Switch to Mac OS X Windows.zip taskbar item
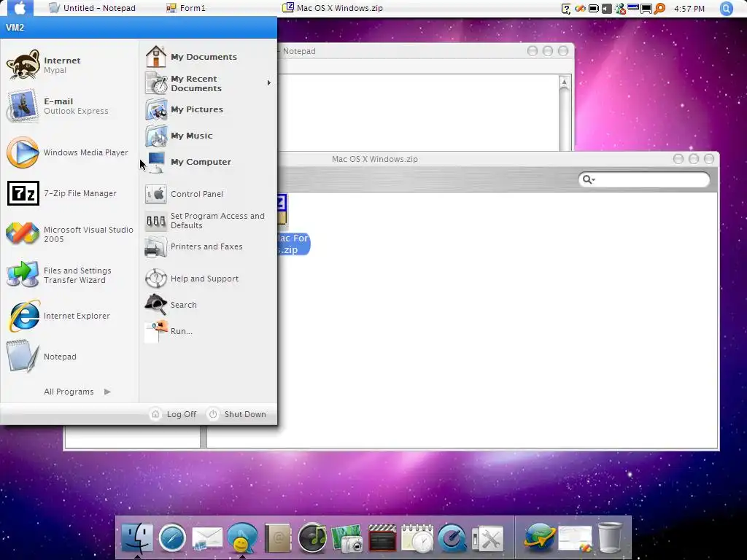The image size is (747, 560). pos(333,8)
